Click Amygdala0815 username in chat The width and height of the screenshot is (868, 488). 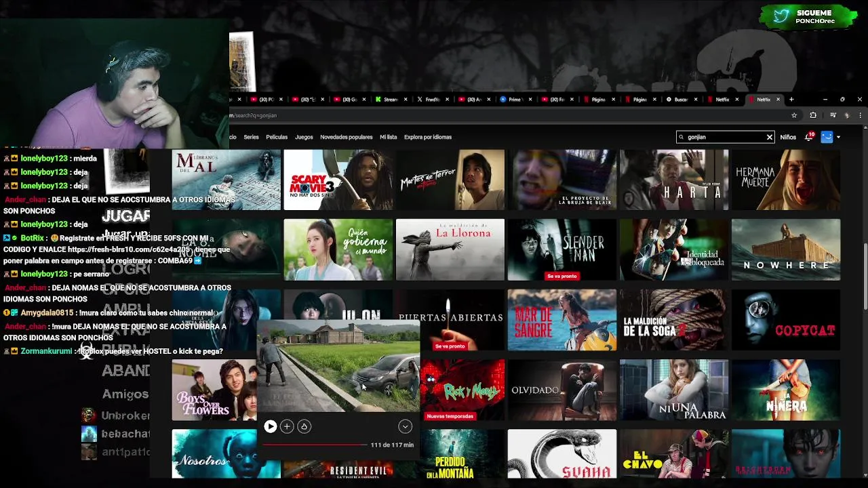coord(46,312)
